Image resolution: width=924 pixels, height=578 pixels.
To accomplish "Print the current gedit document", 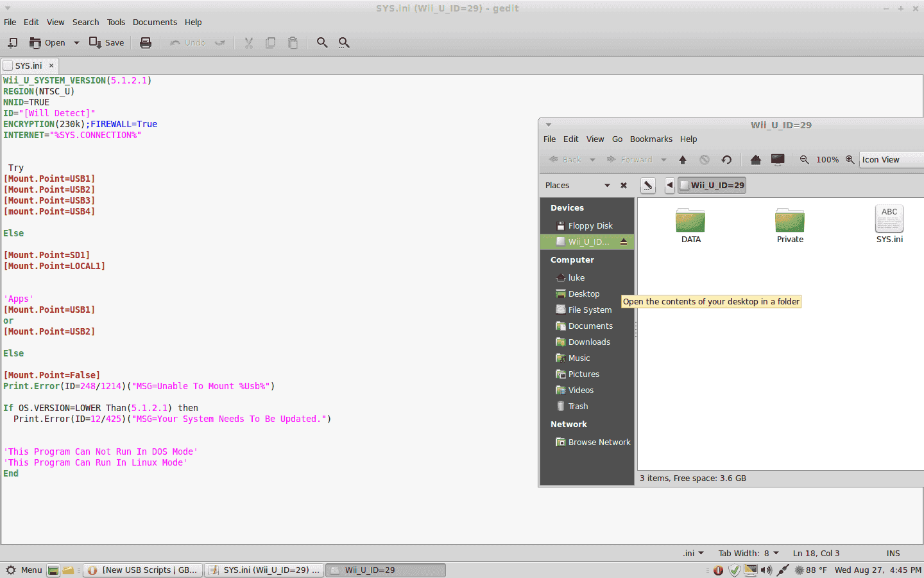I will point(146,43).
